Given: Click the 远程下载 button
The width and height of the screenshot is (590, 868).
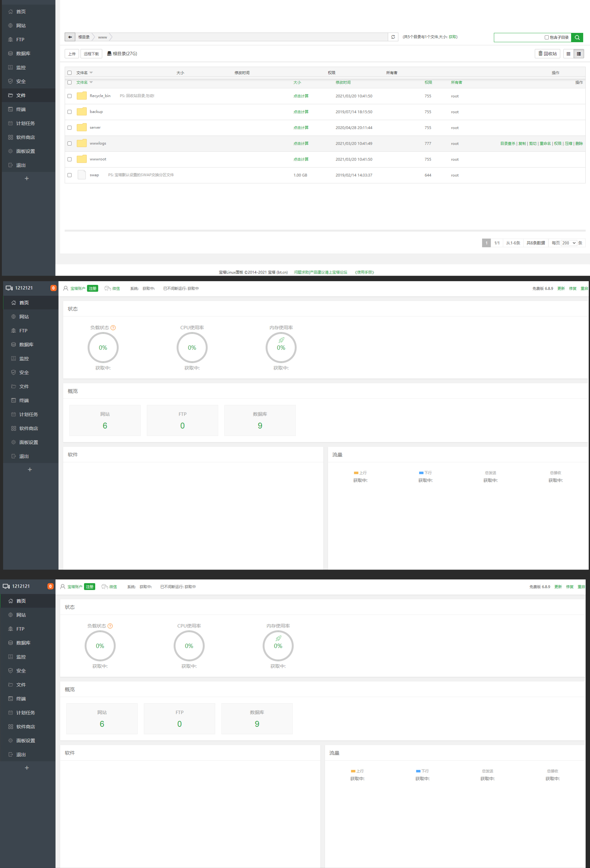Looking at the screenshot, I should click(91, 54).
